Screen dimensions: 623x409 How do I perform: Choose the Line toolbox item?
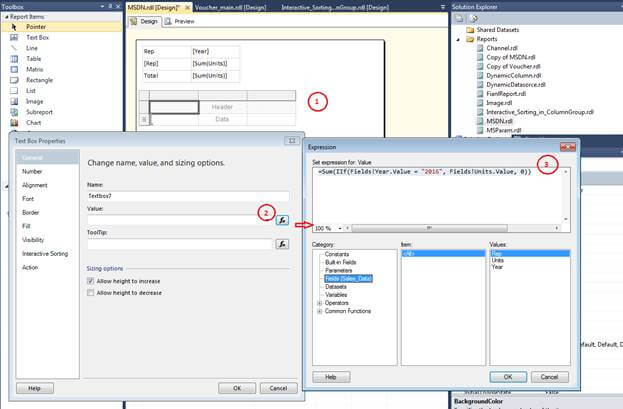(32, 48)
